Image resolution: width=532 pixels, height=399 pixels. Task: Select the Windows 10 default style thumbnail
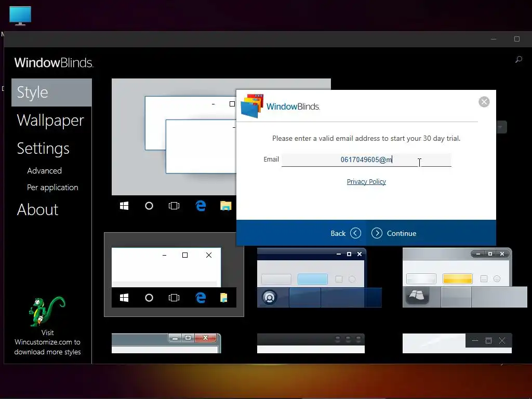[x=174, y=274]
